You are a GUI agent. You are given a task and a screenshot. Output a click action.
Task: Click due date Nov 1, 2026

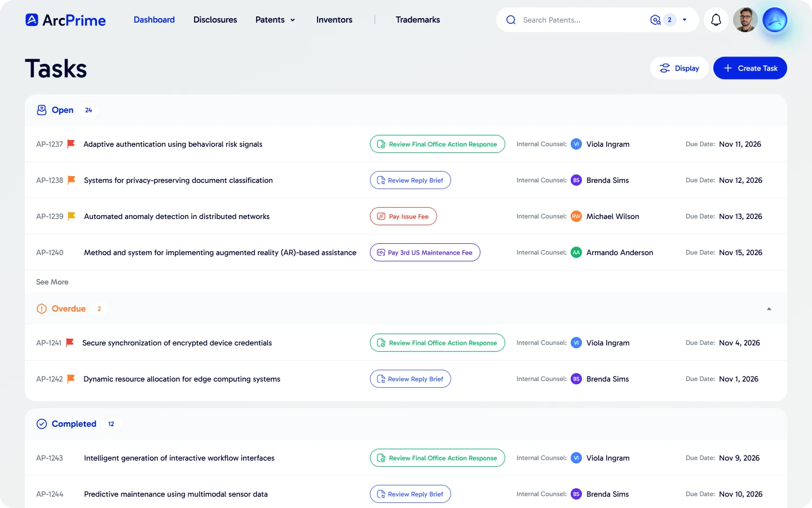739,379
